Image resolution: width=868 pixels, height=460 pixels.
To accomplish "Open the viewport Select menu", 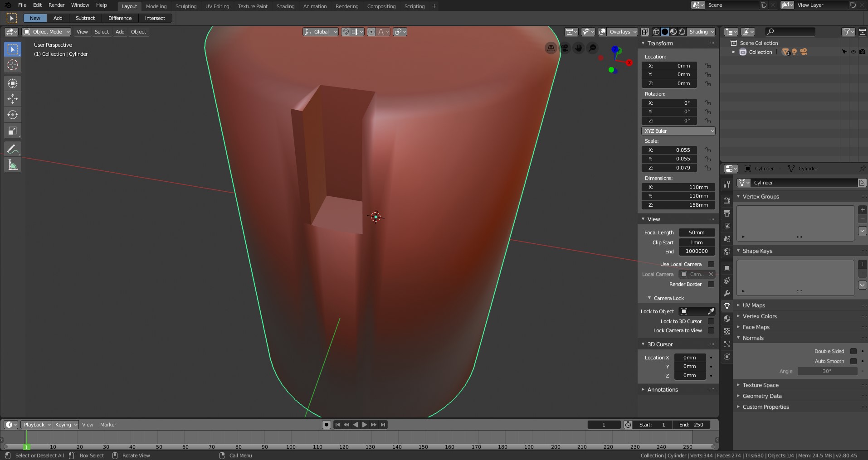I will coord(102,32).
